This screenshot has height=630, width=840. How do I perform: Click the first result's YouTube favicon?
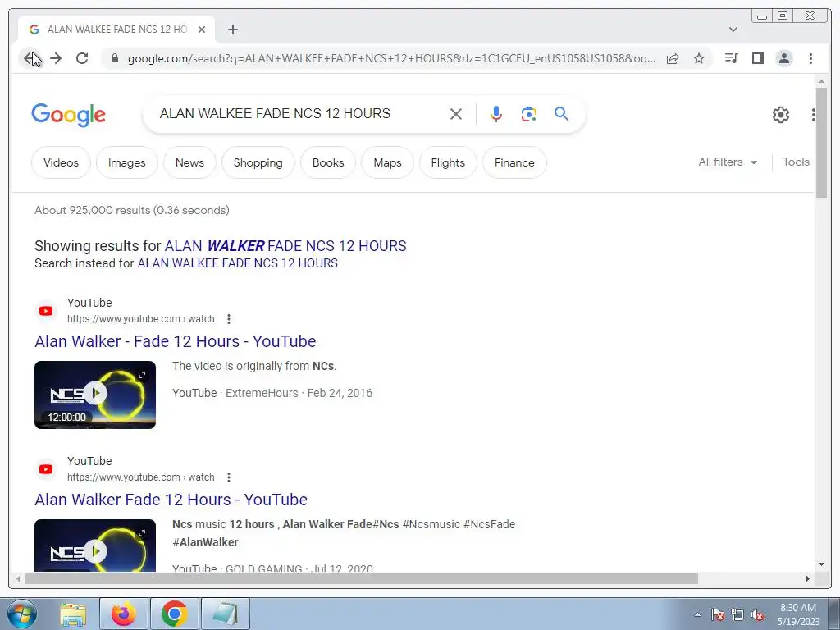click(x=46, y=311)
